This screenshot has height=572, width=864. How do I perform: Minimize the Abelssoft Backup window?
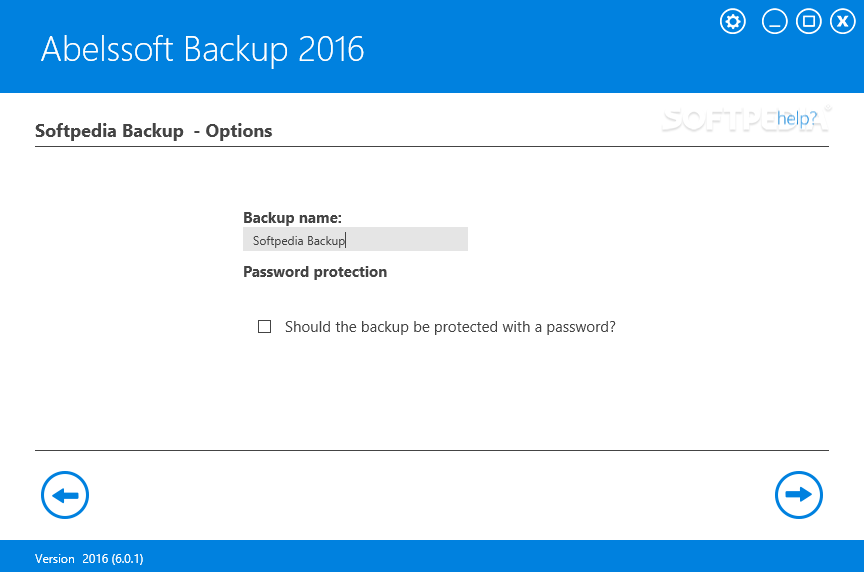pos(774,22)
